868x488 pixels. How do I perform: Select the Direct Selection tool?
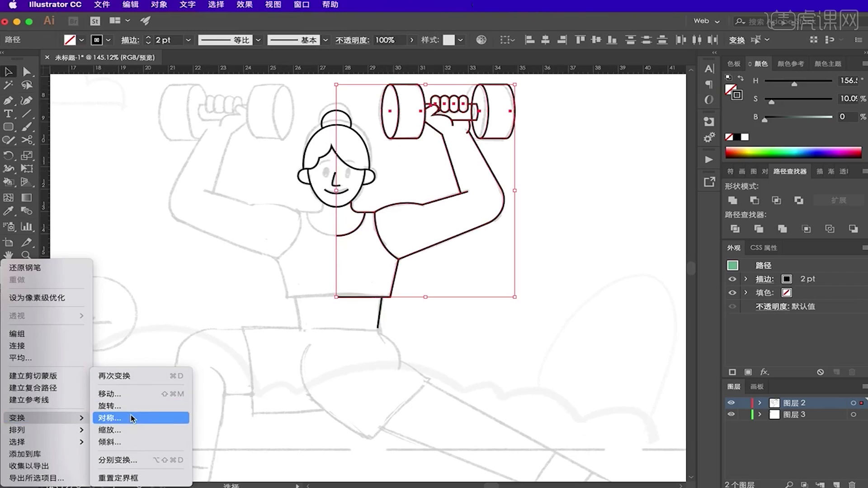coord(27,71)
